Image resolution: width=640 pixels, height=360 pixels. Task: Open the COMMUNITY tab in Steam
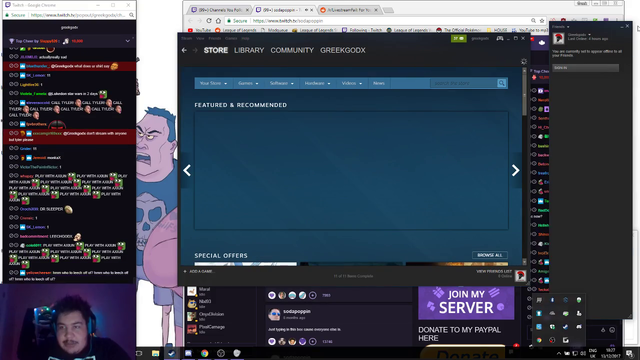pyautogui.click(x=292, y=50)
